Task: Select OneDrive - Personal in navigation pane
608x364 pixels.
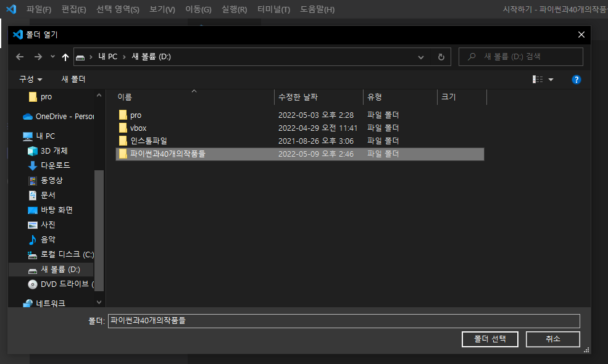Action: click(x=58, y=116)
